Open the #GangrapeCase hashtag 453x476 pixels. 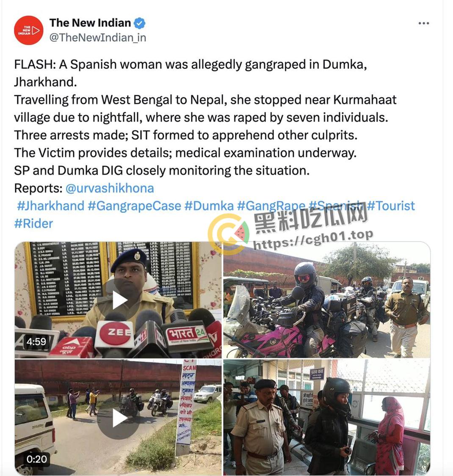point(134,206)
